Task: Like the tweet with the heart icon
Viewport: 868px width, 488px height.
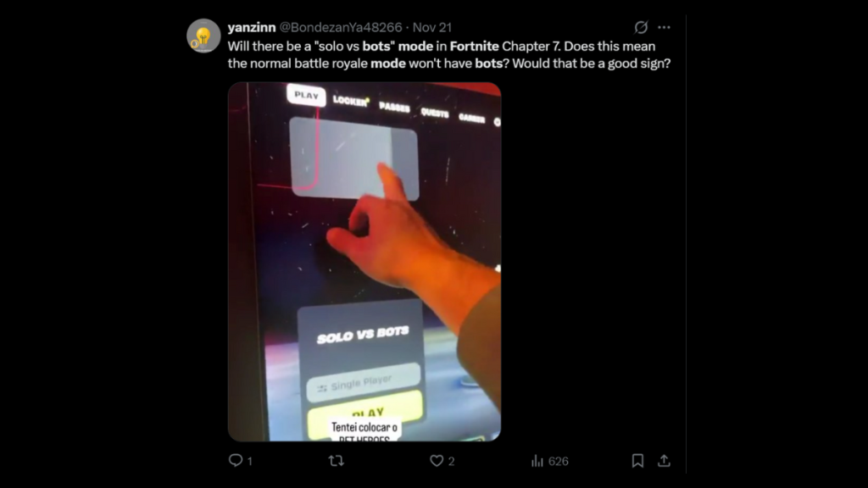Action: (x=437, y=460)
